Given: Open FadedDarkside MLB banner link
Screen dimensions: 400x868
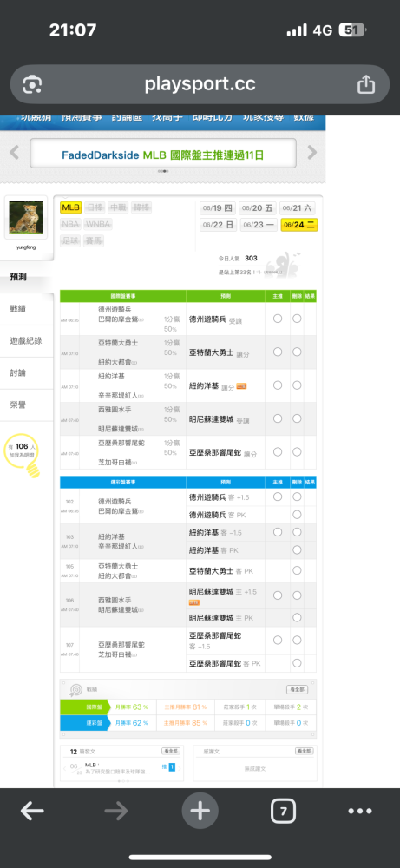Looking at the screenshot, I should click(x=162, y=155).
